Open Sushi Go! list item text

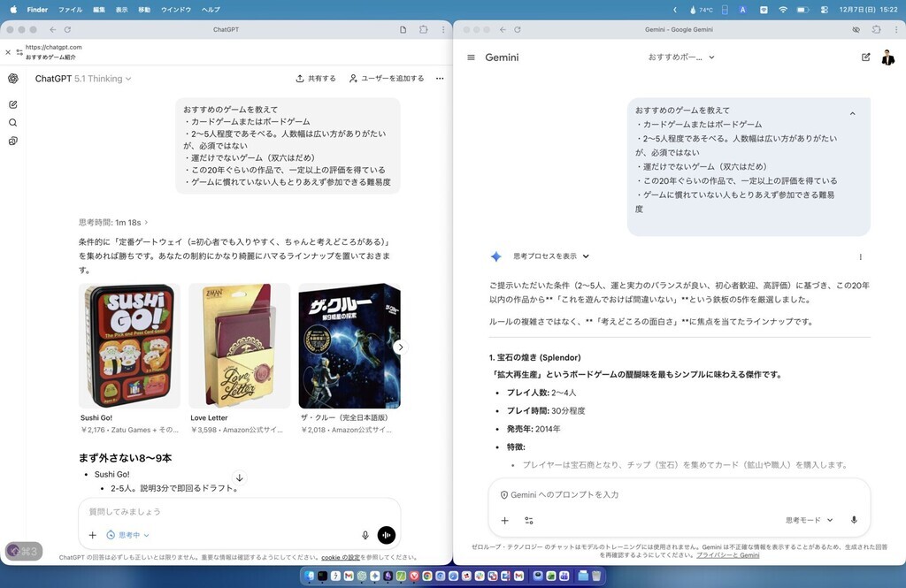tap(112, 474)
